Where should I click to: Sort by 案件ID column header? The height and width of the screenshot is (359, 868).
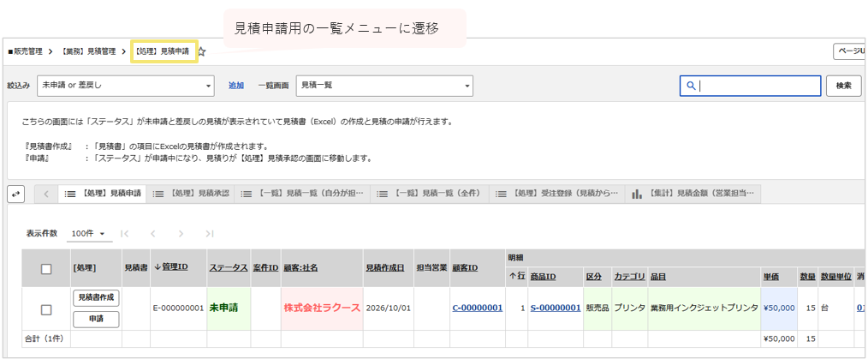pos(265,267)
